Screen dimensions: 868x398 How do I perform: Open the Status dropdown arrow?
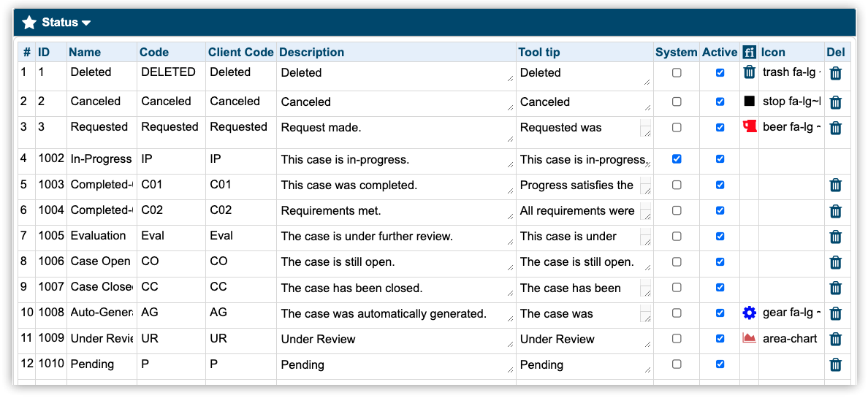point(86,23)
